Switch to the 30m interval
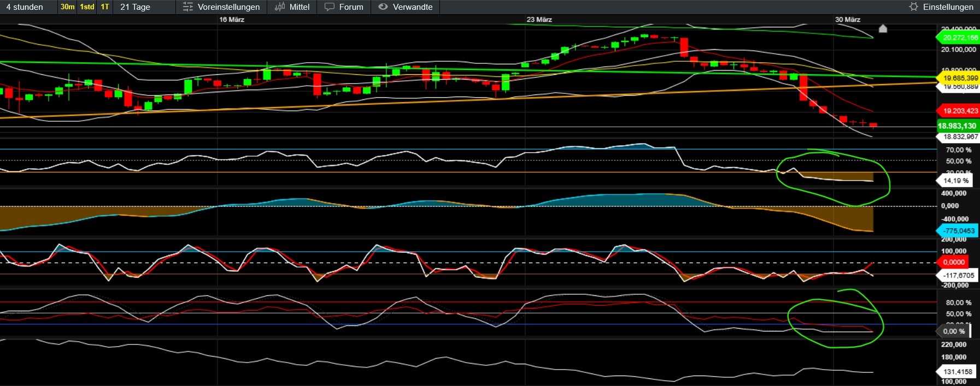This screenshot has width=980, height=386. 67,7
